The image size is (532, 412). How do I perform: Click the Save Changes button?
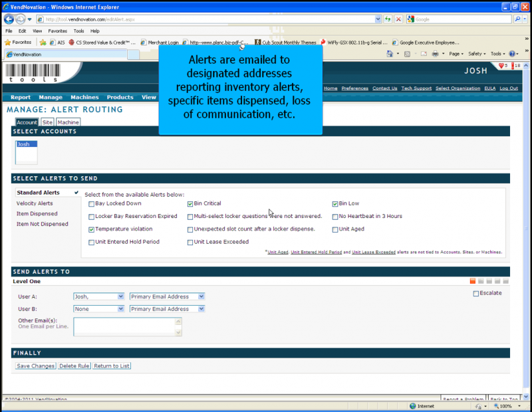(36, 366)
